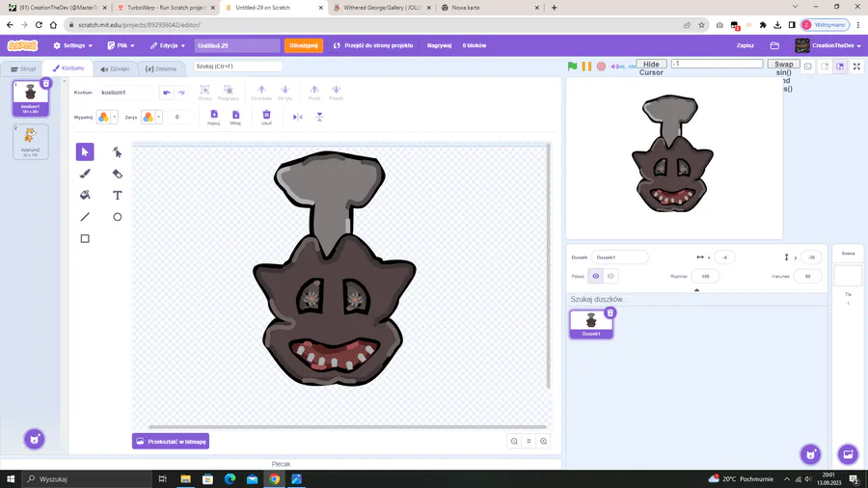Reset paint canvas zoom
Image resolution: width=868 pixels, height=488 pixels.
529,441
